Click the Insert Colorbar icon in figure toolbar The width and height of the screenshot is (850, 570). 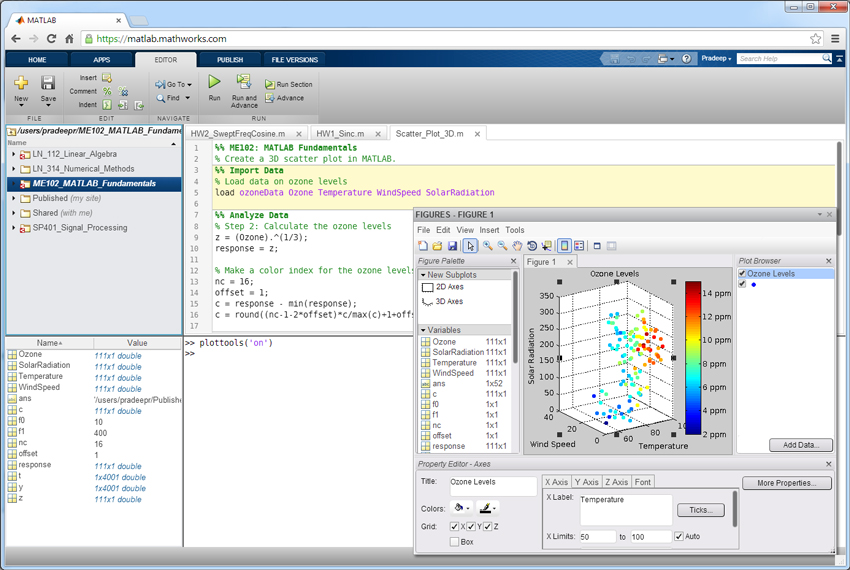click(x=564, y=246)
